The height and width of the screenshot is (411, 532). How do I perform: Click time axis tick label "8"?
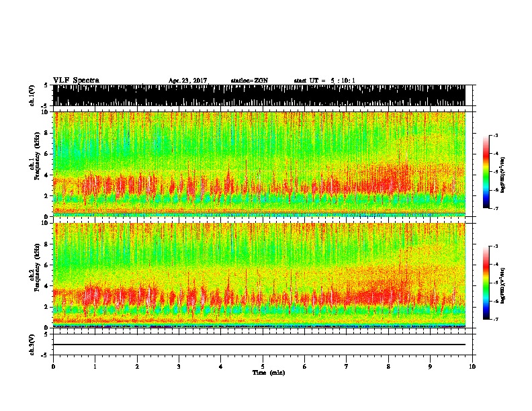coord(388,367)
